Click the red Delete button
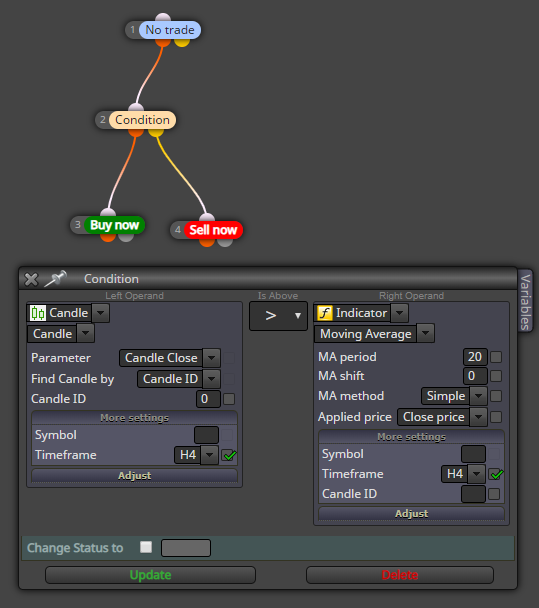539x608 pixels. coord(400,575)
